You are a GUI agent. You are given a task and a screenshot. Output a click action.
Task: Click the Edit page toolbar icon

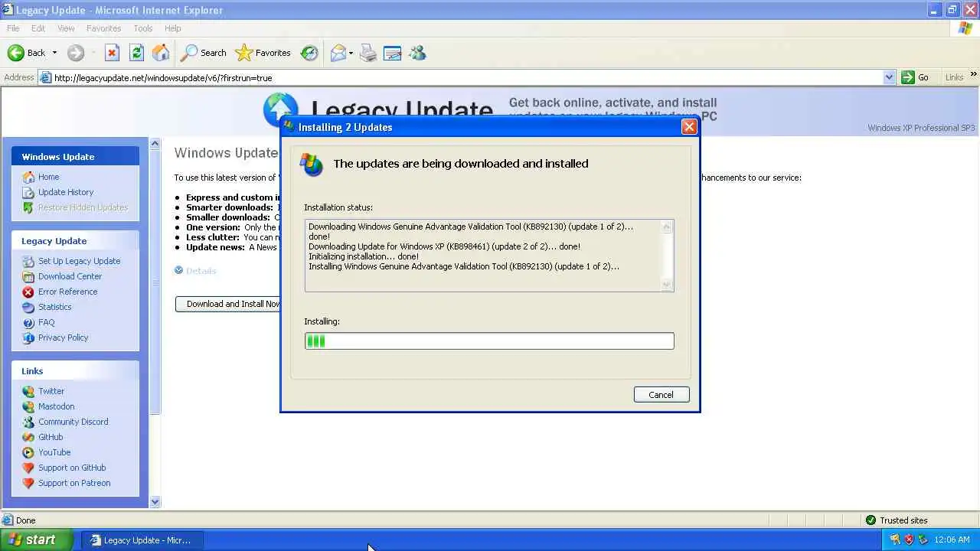(392, 53)
